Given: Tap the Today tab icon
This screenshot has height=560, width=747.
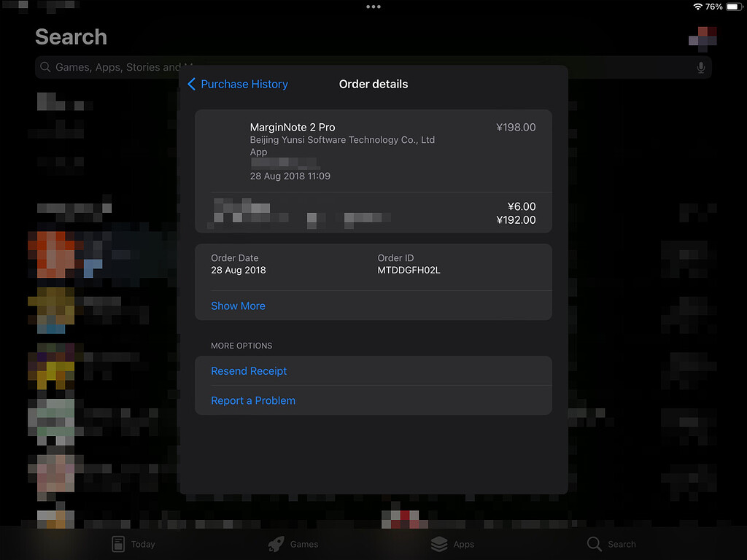Looking at the screenshot, I should (x=118, y=544).
